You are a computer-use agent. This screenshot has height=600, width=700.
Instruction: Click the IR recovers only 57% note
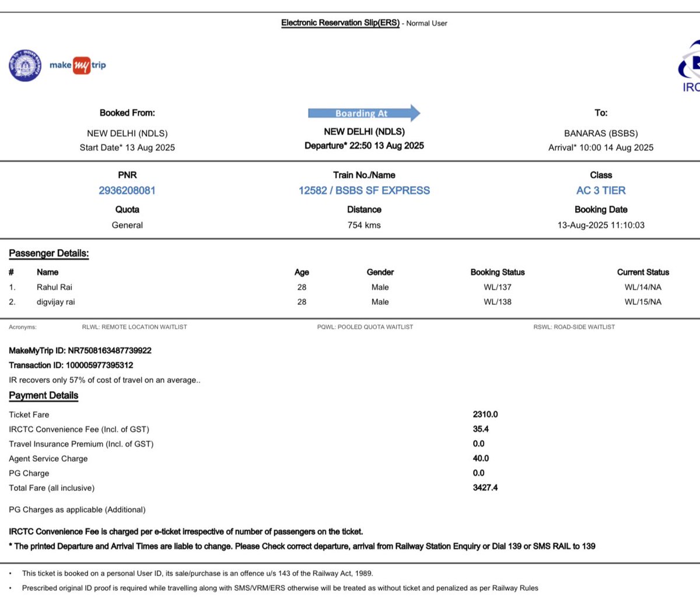pos(104,380)
